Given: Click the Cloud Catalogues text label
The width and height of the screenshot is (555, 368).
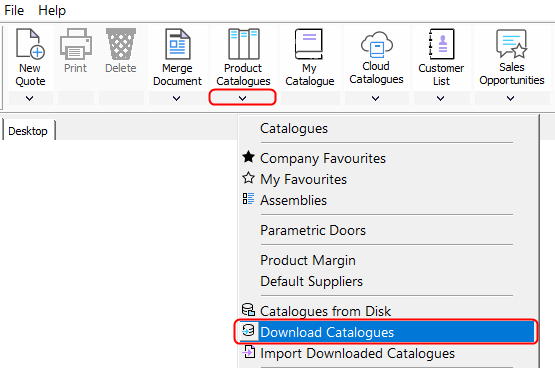Looking at the screenshot, I should [376, 73].
